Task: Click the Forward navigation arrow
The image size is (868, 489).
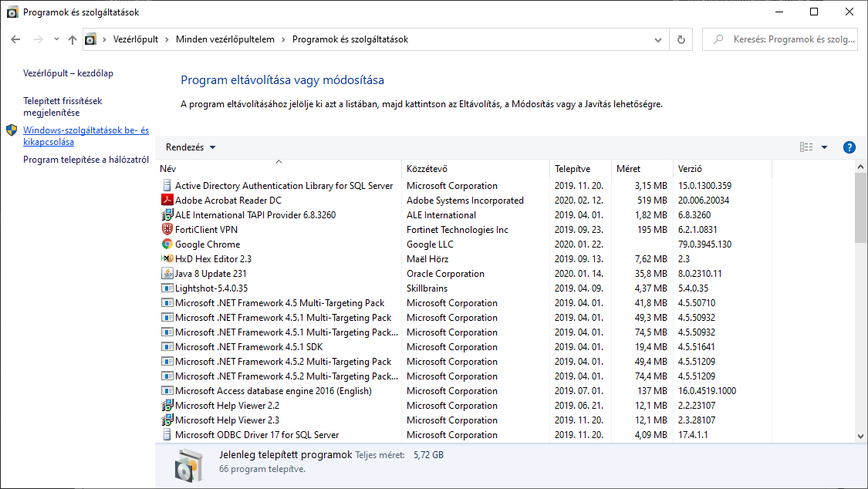Action: [x=39, y=39]
